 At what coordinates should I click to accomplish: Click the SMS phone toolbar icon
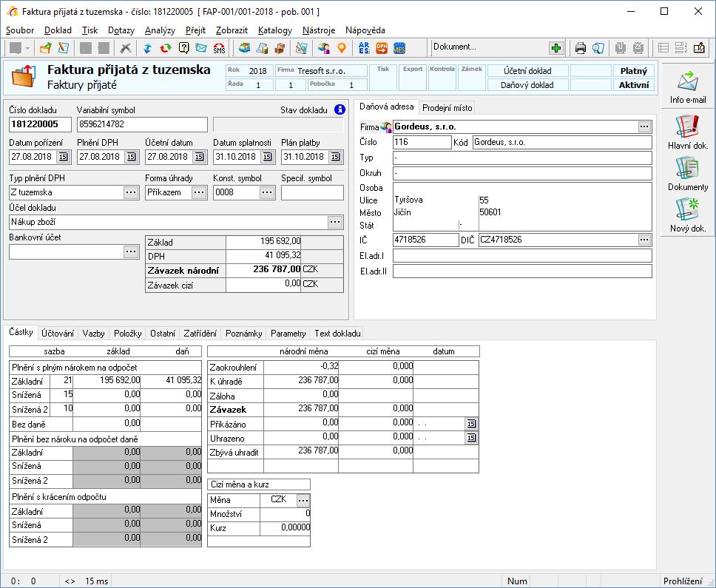click(x=219, y=48)
